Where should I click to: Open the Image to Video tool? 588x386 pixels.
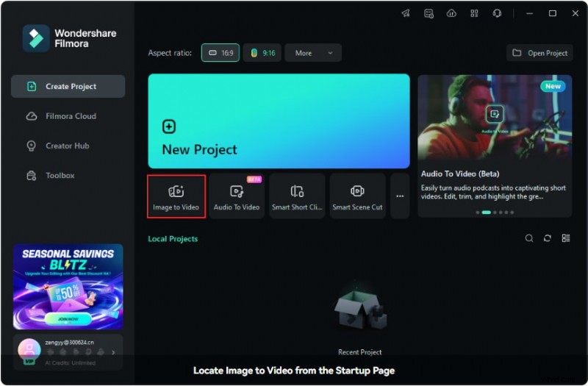click(176, 196)
